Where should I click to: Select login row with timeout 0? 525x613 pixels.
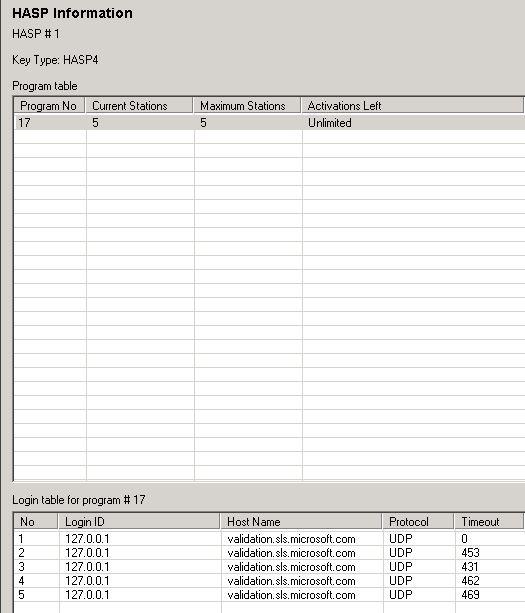(269, 539)
